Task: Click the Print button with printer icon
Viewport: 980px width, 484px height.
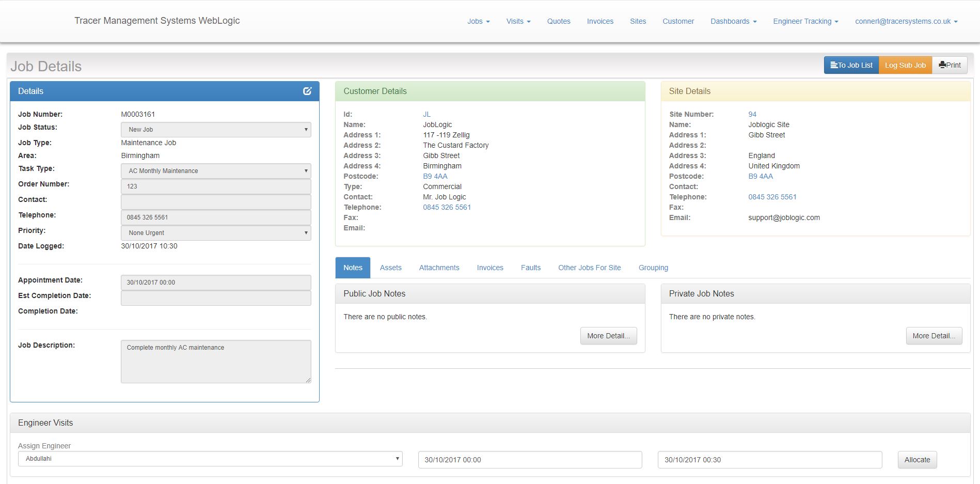Action: [950, 65]
